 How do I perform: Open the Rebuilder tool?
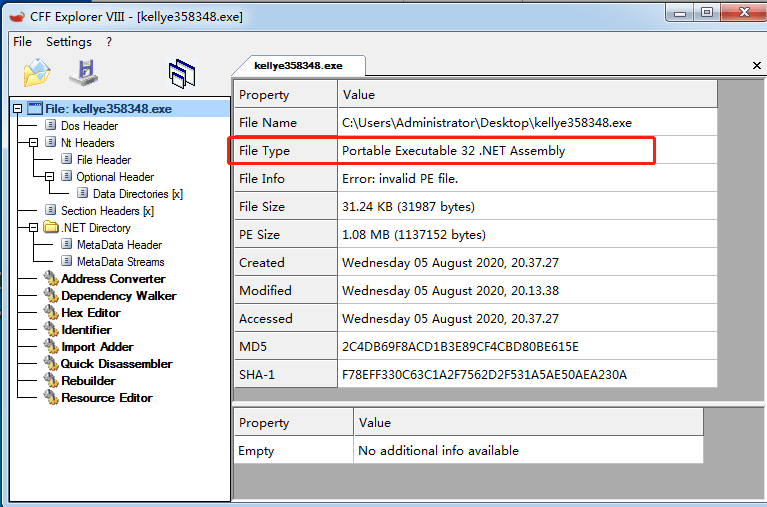[x=88, y=381]
